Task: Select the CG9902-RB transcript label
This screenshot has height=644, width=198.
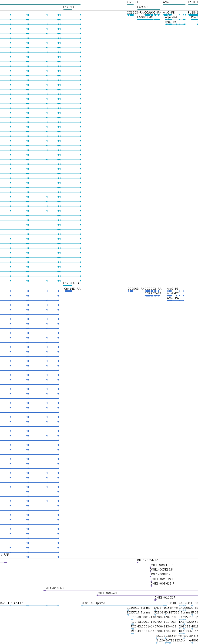Action: [x=145, y=17]
